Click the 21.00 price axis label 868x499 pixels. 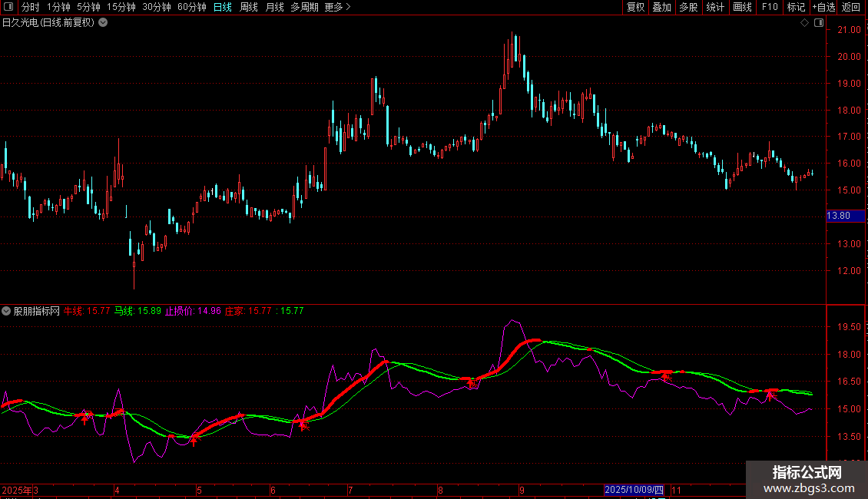coord(849,30)
